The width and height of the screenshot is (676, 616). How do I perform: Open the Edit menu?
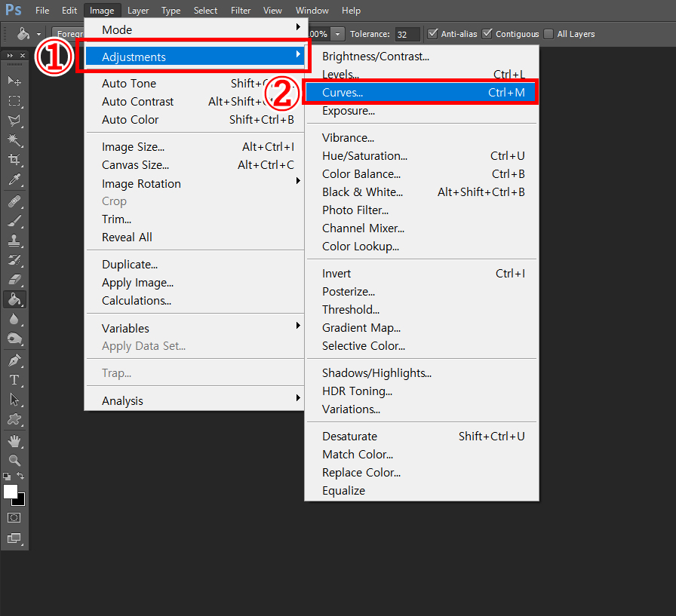[69, 11]
